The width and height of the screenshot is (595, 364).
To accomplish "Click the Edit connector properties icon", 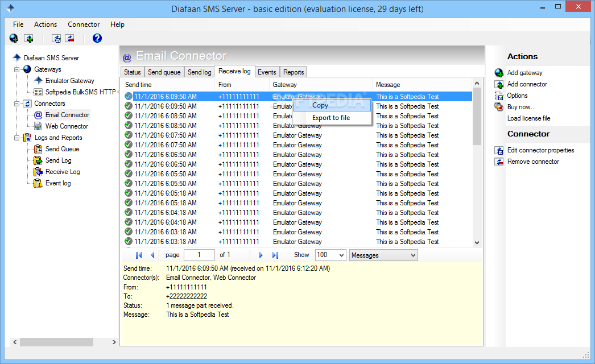I will 499,150.
